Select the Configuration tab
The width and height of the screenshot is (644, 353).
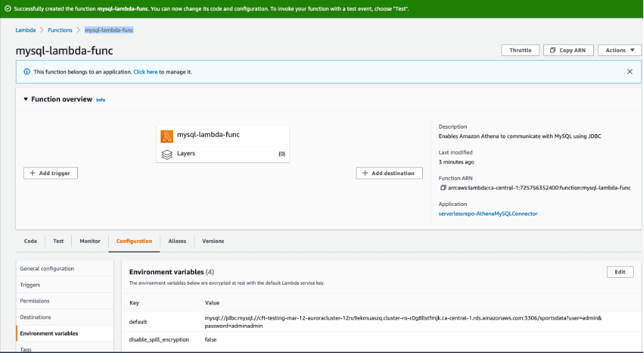pos(134,241)
